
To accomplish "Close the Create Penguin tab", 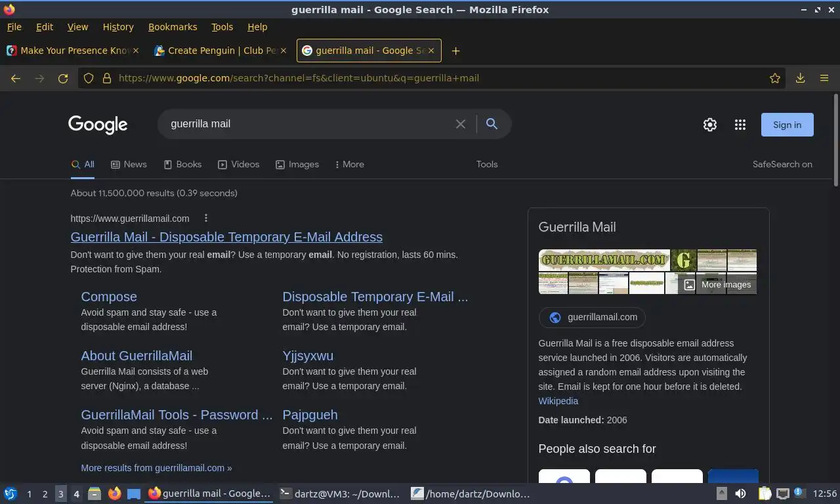I will 283,51.
